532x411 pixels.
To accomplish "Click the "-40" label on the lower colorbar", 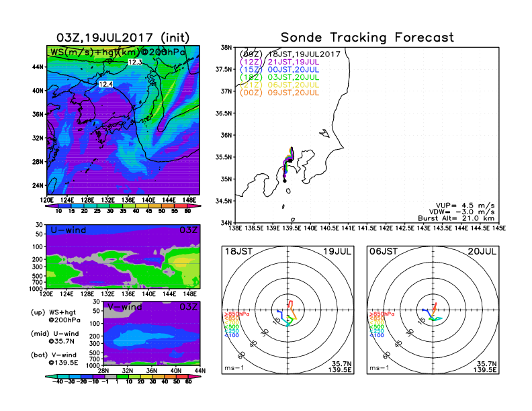I will tap(58, 381).
